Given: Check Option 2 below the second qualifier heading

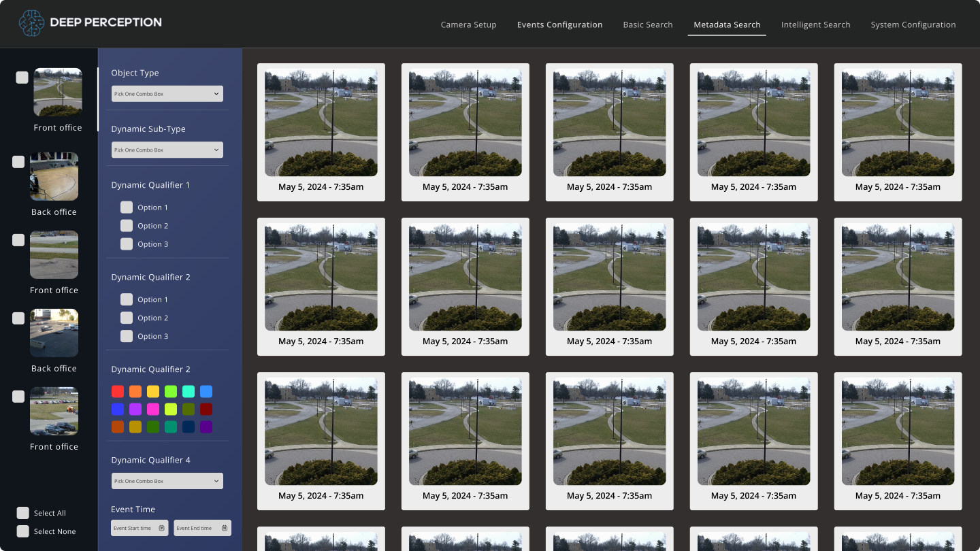Looking at the screenshot, I should point(127,318).
